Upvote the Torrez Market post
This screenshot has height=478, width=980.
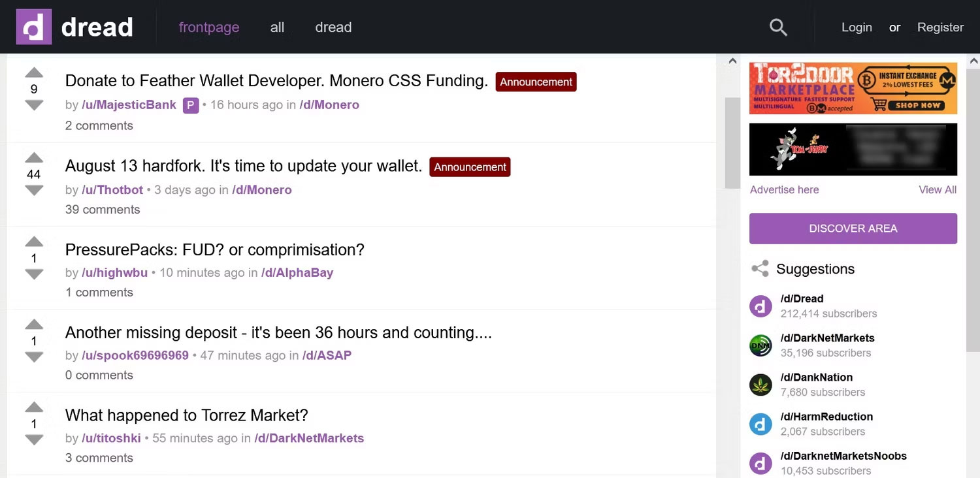click(x=34, y=407)
